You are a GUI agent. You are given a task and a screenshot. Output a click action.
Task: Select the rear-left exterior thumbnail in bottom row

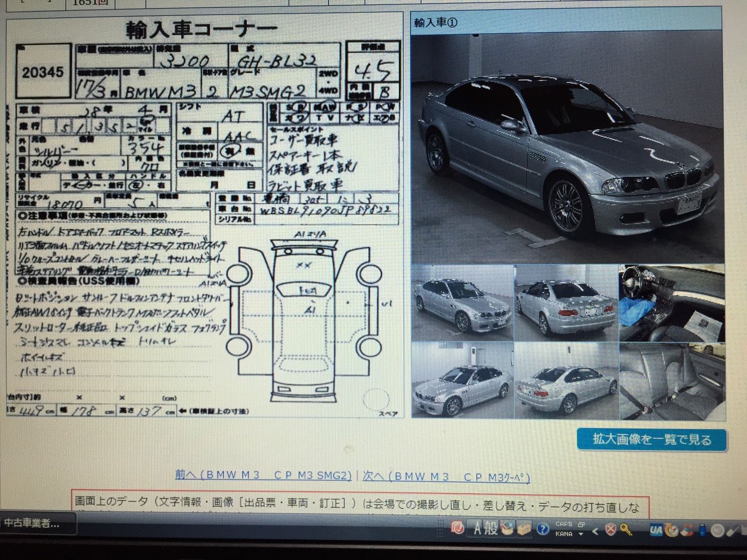(x=566, y=380)
